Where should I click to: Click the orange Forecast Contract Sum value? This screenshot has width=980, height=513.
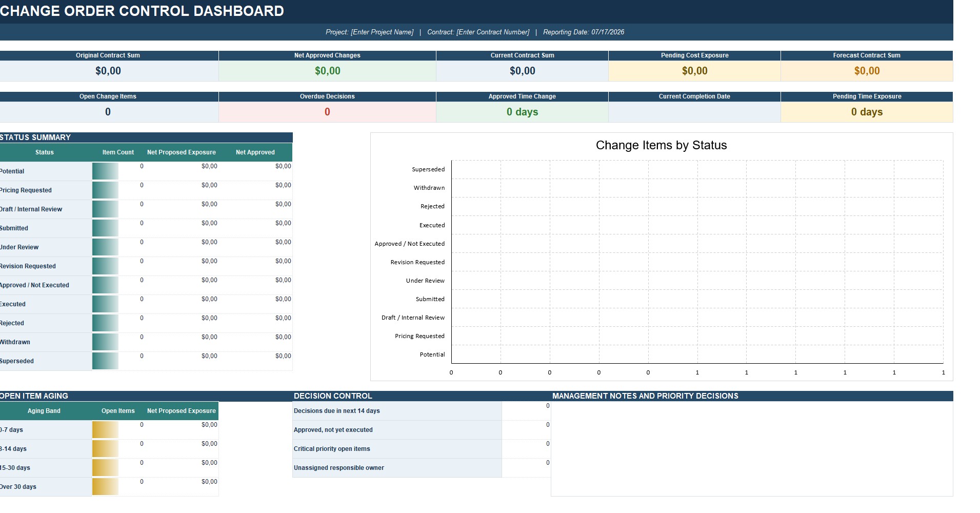[867, 71]
